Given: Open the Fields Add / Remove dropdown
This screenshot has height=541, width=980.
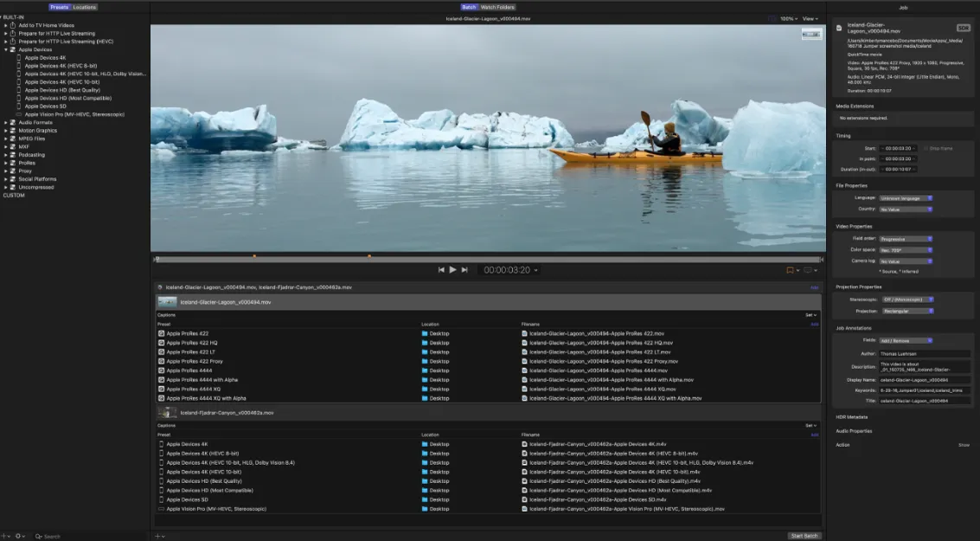Looking at the screenshot, I should 906,341.
